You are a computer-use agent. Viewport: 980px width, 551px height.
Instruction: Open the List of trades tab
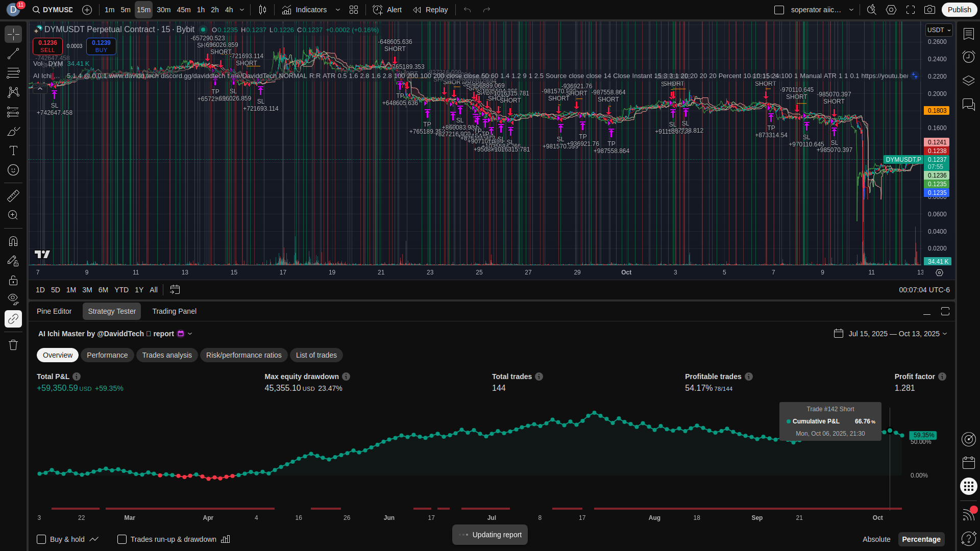[x=316, y=355]
